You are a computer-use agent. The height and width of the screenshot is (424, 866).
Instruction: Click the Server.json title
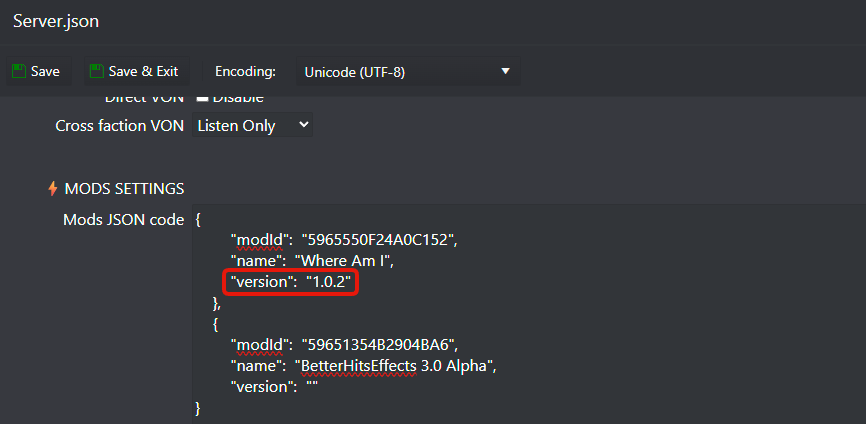[x=56, y=20]
